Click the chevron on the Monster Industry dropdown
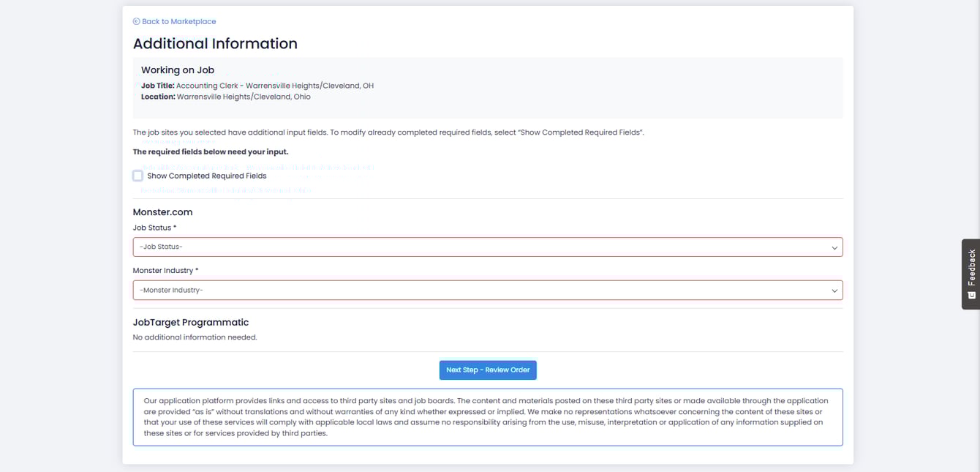Image resolution: width=980 pixels, height=472 pixels. (x=834, y=290)
